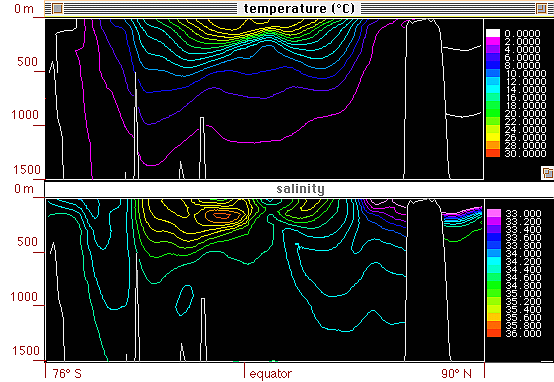This screenshot has height=382, width=554.
Task: Click the 35.600 salinity legend label
Action: pyautogui.click(x=524, y=318)
